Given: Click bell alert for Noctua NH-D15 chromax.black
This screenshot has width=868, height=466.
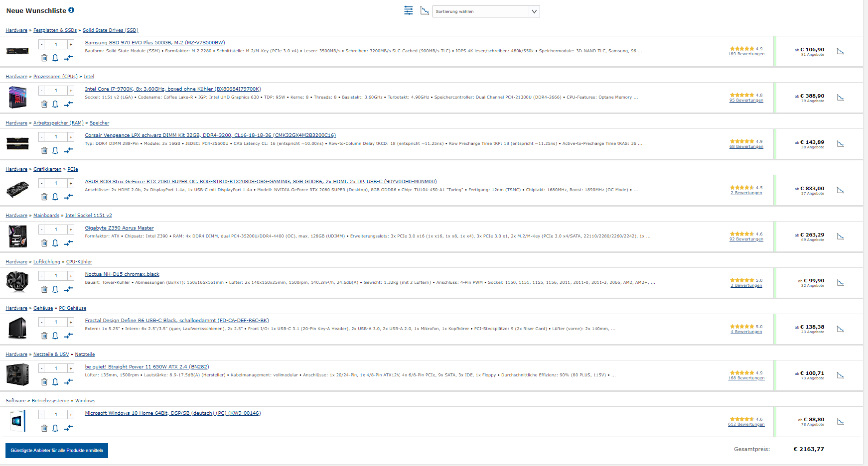Looking at the screenshot, I should point(55,289).
